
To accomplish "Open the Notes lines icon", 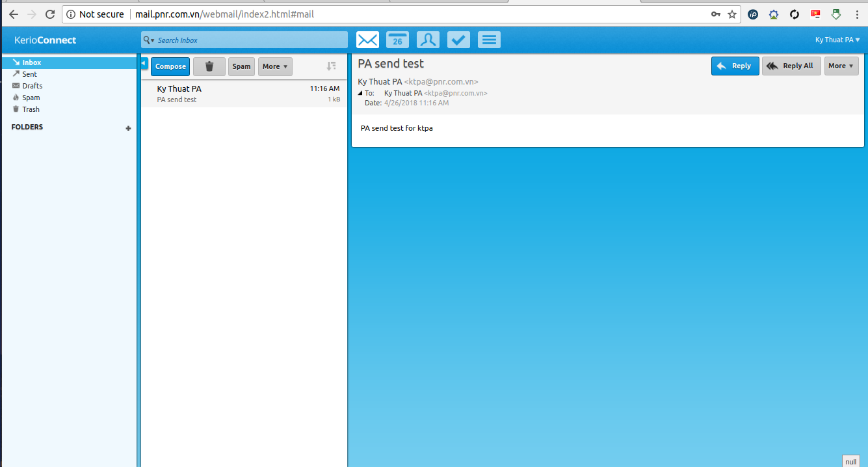I will (x=489, y=40).
